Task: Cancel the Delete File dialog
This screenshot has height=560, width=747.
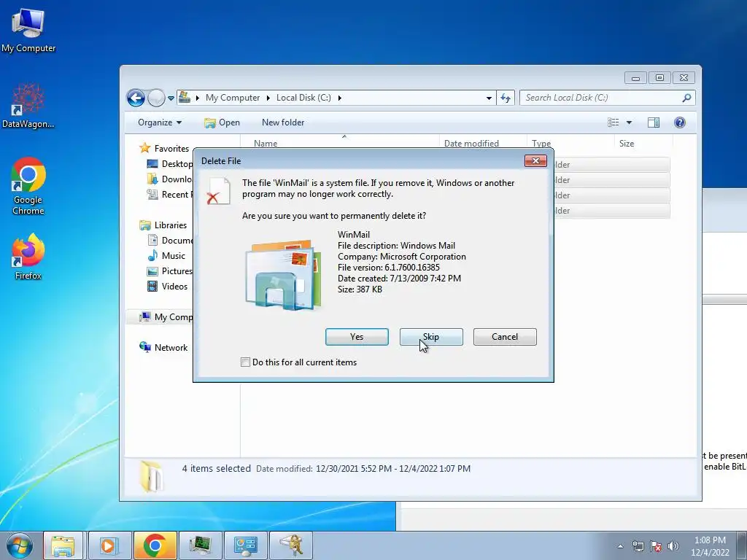Action: coord(505,337)
